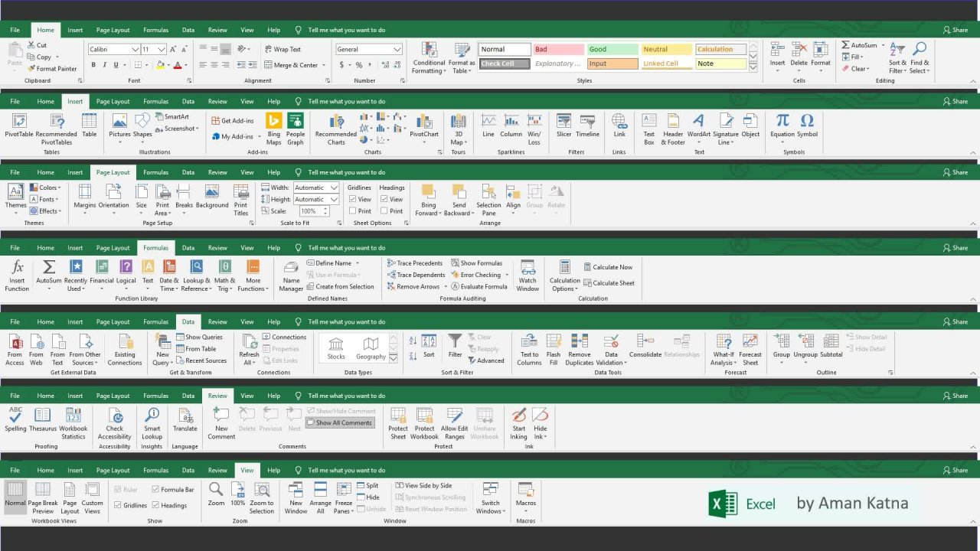This screenshot has width=980, height=551.
Task: Click View Side by Side
Action: 423,485
